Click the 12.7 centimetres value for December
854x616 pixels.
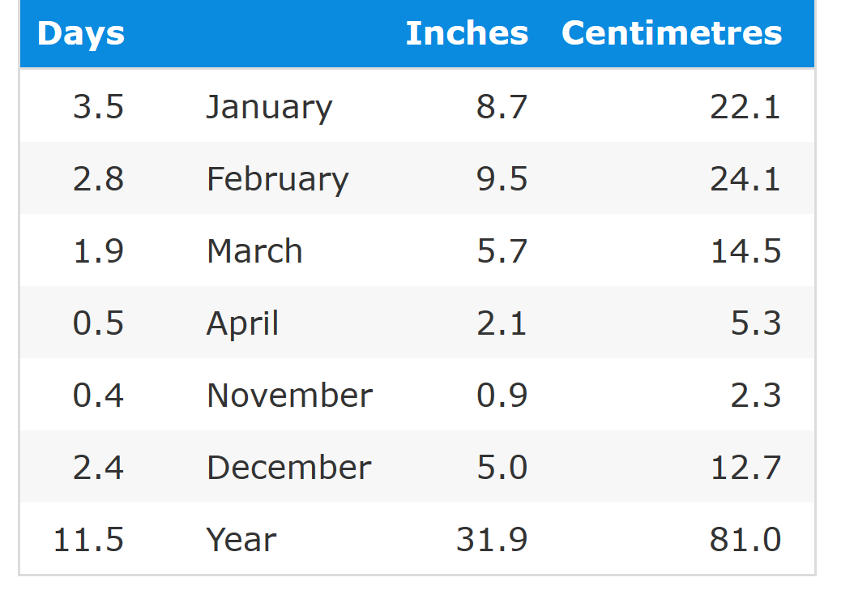[745, 468]
